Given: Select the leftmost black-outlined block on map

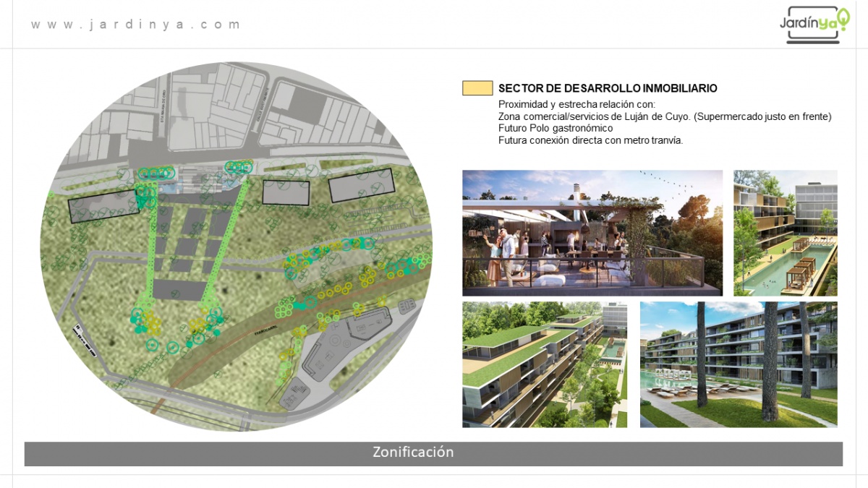Looking at the screenshot, I should [103, 205].
